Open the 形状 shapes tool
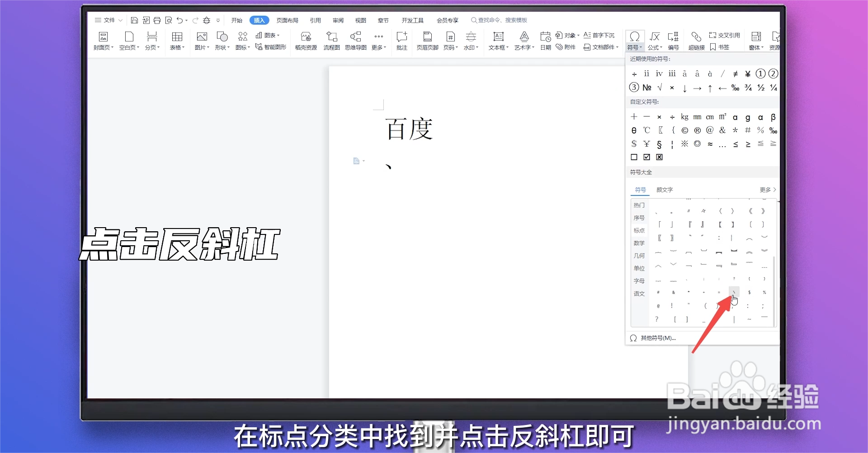The height and width of the screenshot is (453, 868). coord(222,40)
